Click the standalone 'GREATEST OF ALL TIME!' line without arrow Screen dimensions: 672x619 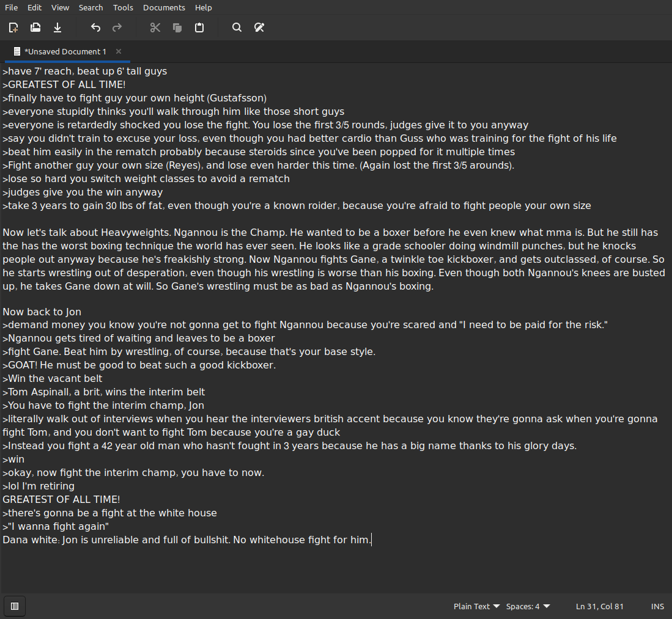tap(61, 499)
